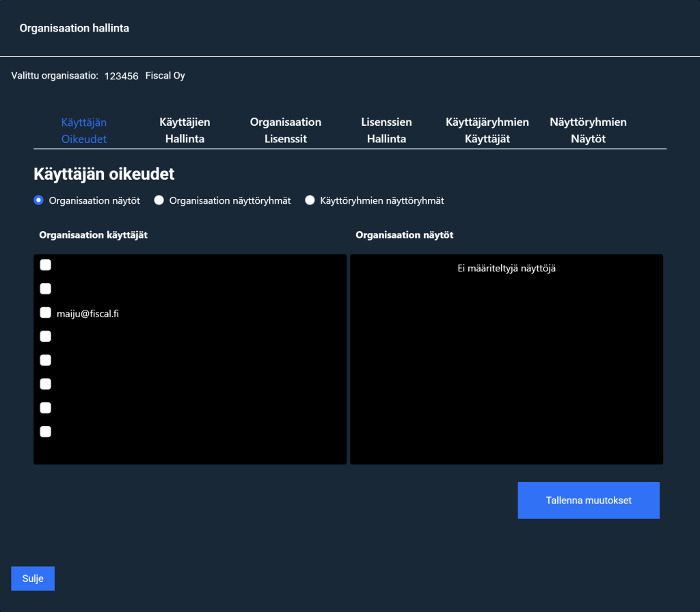Toggle the last checkbox in the user list
Viewport: 700px width, 612px height.
[x=46, y=432]
